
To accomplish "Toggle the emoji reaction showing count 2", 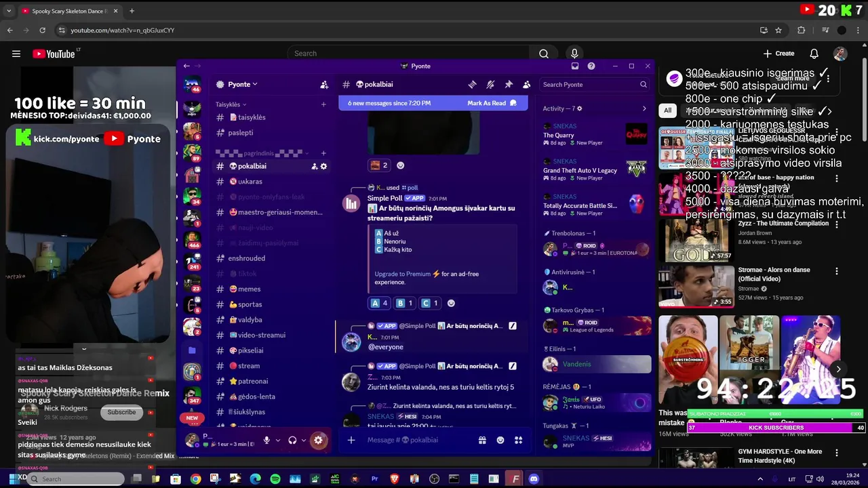I will (x=378, y=165).
